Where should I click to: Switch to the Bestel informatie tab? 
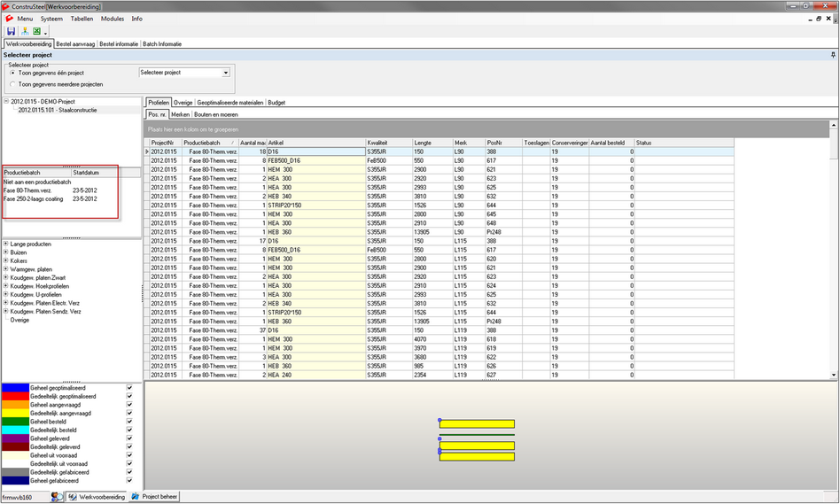coord(119,44)
